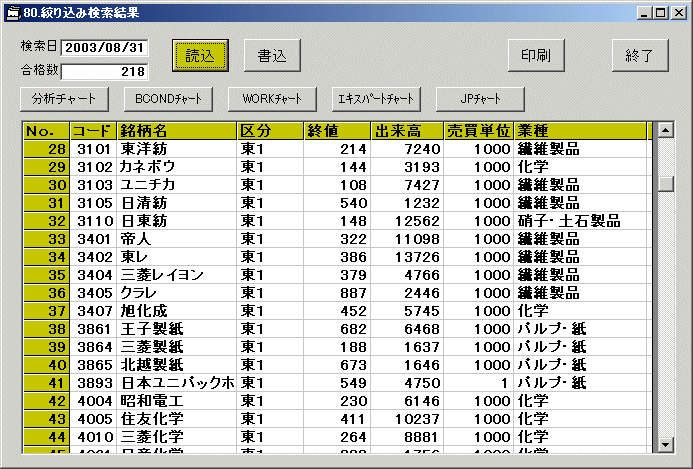Click the 書込 button
This screenshot has width=693, height=469.
(272, 56)
